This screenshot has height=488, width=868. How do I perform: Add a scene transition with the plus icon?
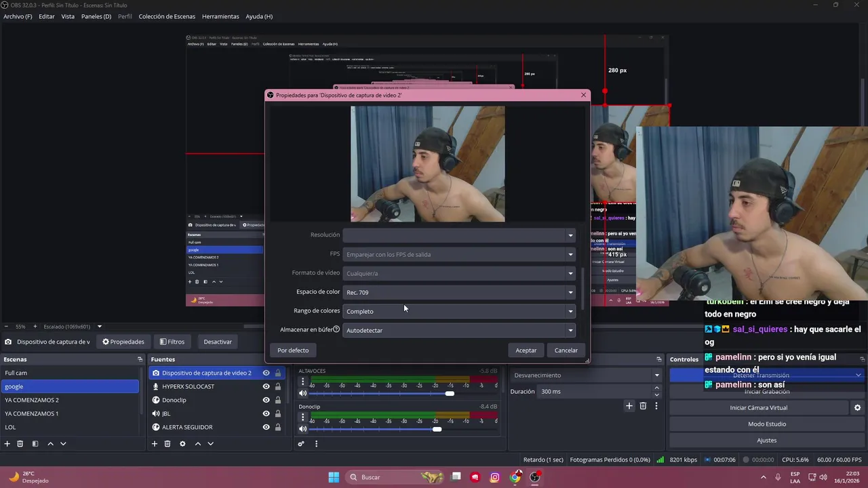tap(629, 406)
